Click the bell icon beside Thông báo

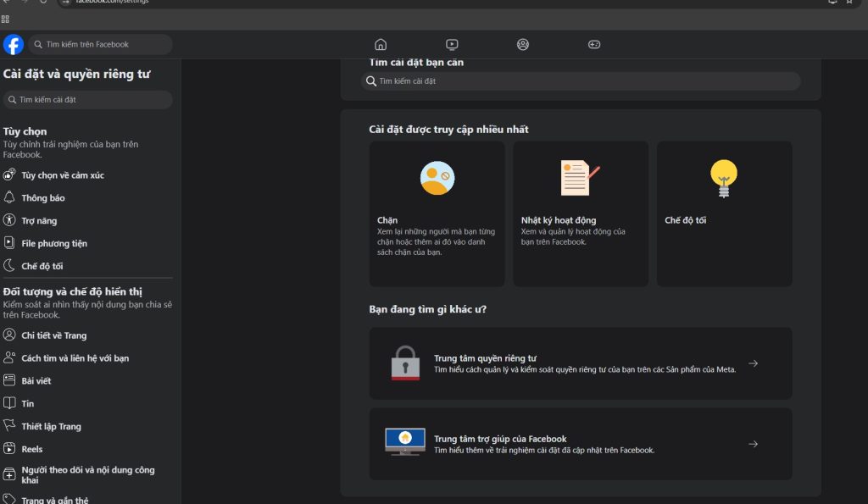(9, 197)
